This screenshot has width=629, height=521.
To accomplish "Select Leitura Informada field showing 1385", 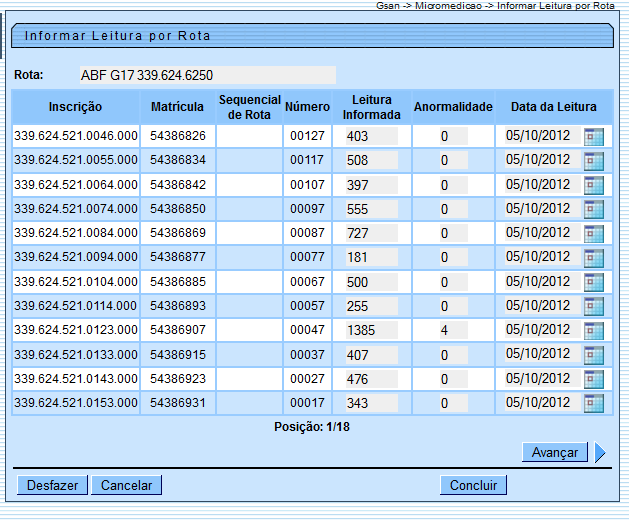I will 371,330.
